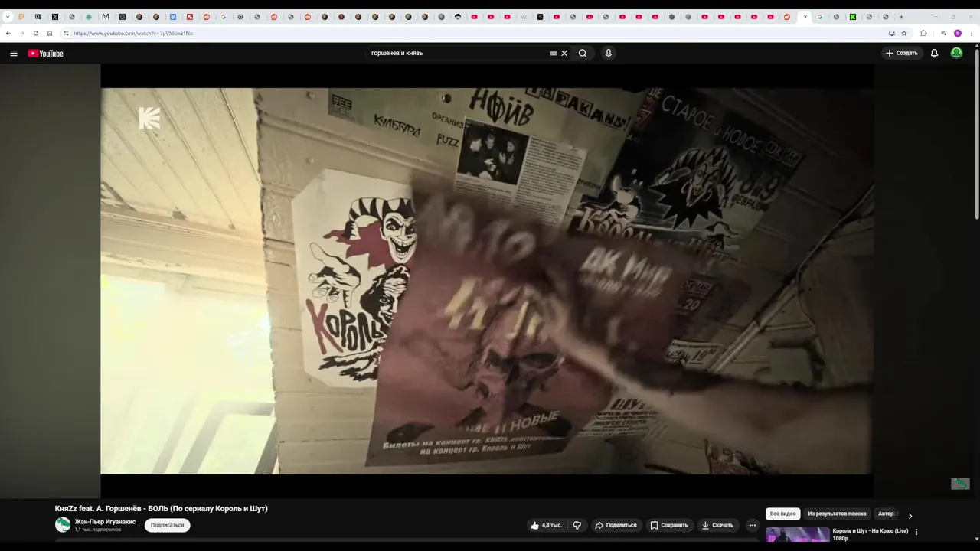Screen dimensions: 980x551
Task: Open options menu for 'На Краю (Live)' video
Action: (x=916, y=532)
